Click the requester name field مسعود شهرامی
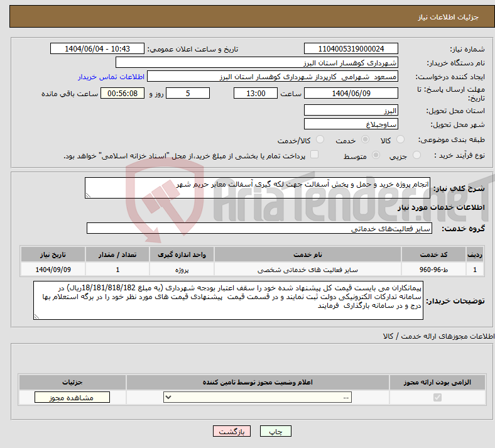This screenshot has height=448, width=495. (x=273, y=77)
